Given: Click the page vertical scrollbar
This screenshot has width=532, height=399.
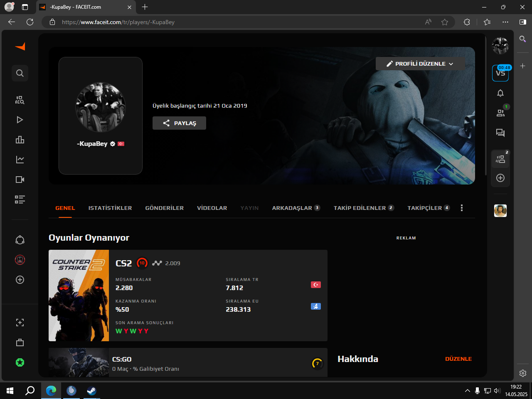Looking at the screenshot, I should point(485,106).
